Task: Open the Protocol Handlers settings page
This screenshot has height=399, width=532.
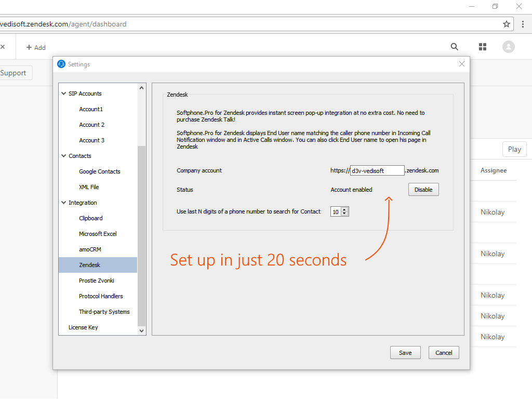Action: tap(100, 296)
